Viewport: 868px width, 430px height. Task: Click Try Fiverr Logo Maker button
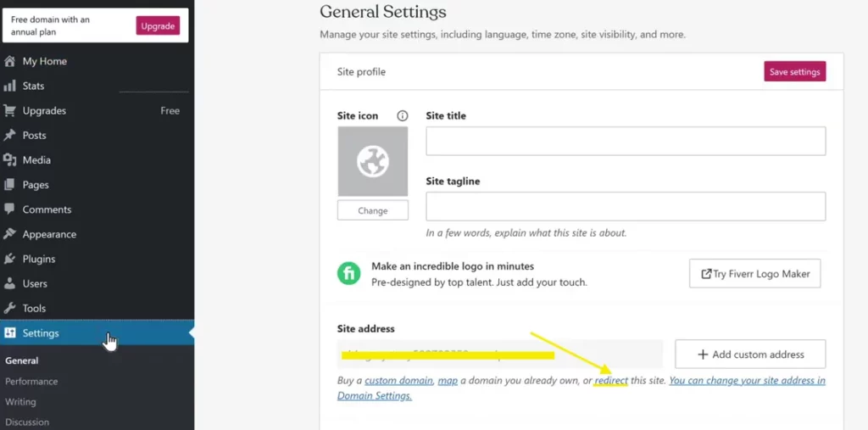[754, 273]
